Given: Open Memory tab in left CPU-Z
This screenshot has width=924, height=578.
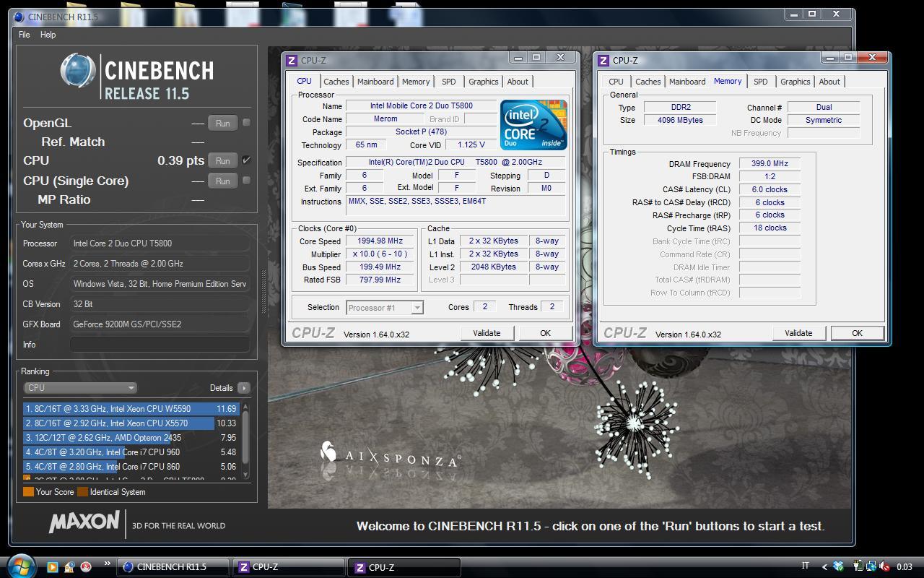Looking at the screenshot, I should (x=416, y=82).
